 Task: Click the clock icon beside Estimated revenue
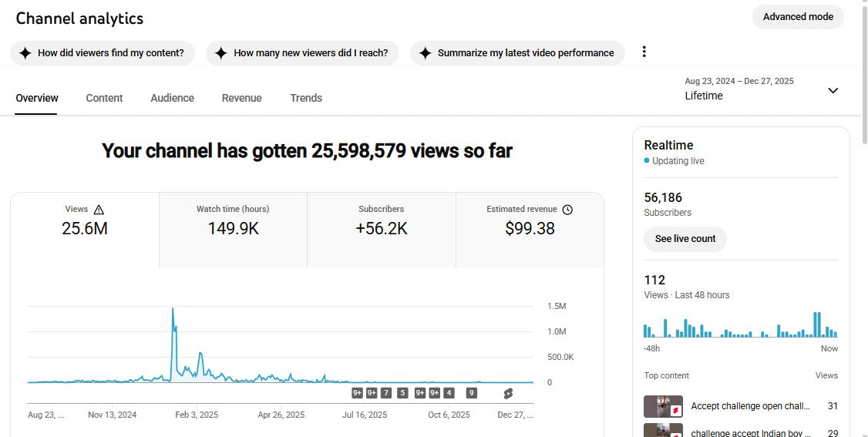567,210
